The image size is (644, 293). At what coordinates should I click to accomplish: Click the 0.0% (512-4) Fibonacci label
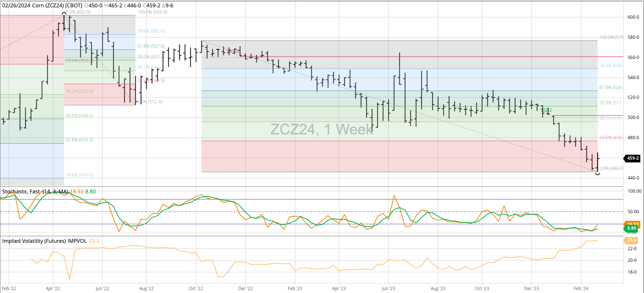tap(150, 102)
